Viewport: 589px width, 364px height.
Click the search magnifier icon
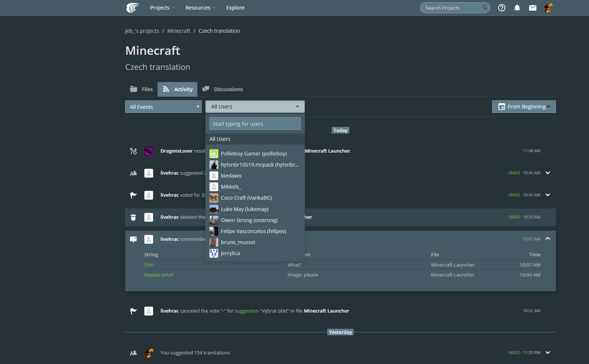point(485,8)
